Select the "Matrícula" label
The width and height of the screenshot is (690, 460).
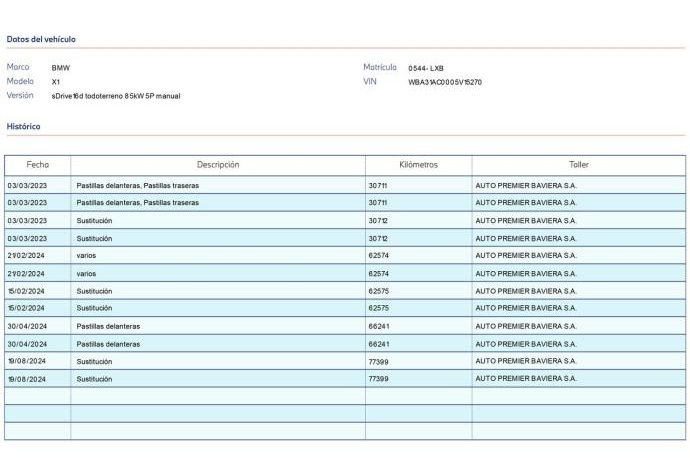(380, 67)
